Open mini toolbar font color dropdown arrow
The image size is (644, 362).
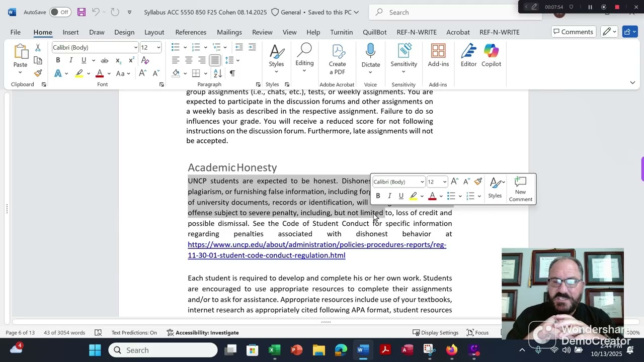point(441,196)
